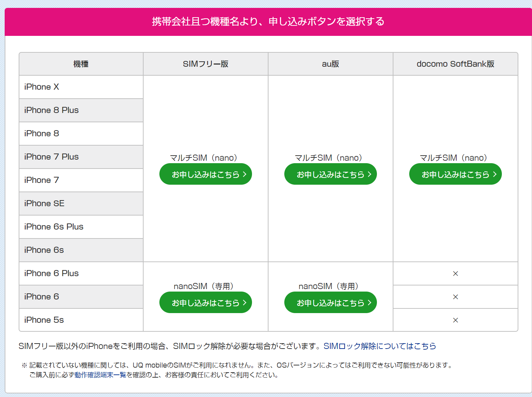Click the pink 携帯会社且つ機種名より heading banner
Image resolution: width=532 pixels, height=397 pixels.
tap(268, 22)
